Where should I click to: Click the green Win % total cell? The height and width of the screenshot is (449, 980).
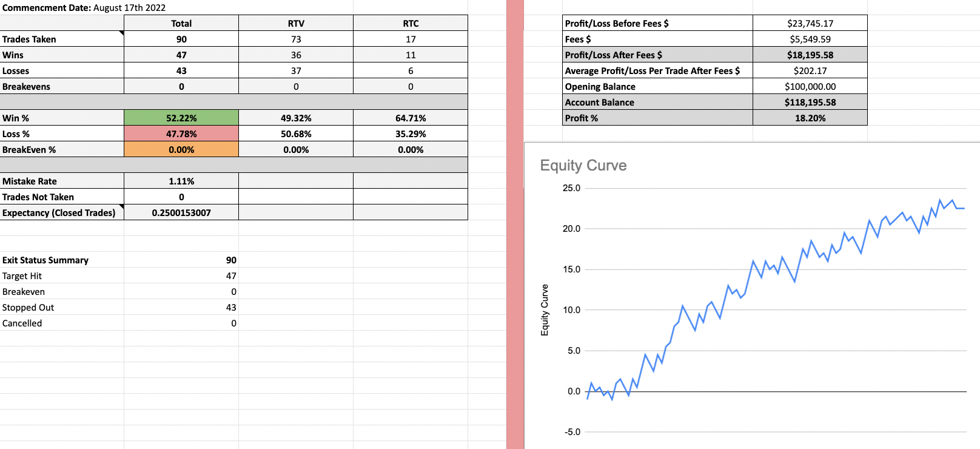coord(181,118)
